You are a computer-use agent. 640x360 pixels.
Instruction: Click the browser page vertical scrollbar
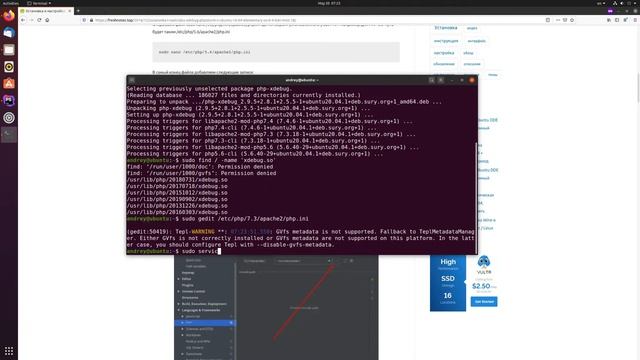(638, 88)
